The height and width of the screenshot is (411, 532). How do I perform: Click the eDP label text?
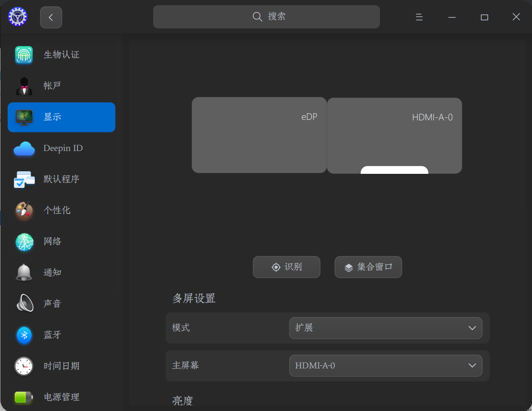pyautogui.click(x=309, y=117)
